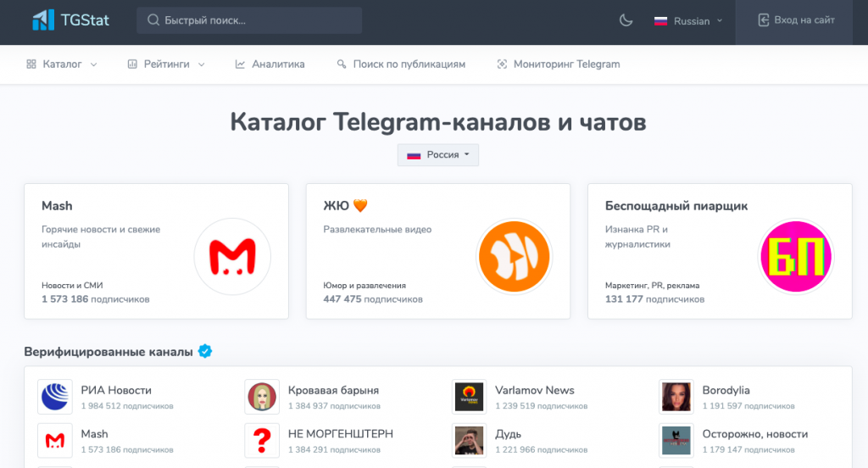Click Верифицированные каналы heading
868x468 pixels.
tap(108, 352)
